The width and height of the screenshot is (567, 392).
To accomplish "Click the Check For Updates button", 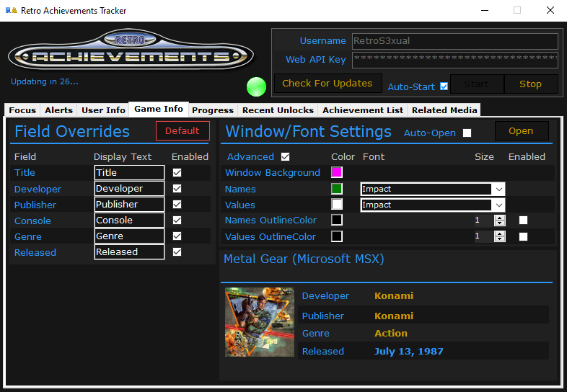I will [x=328, y=84].
